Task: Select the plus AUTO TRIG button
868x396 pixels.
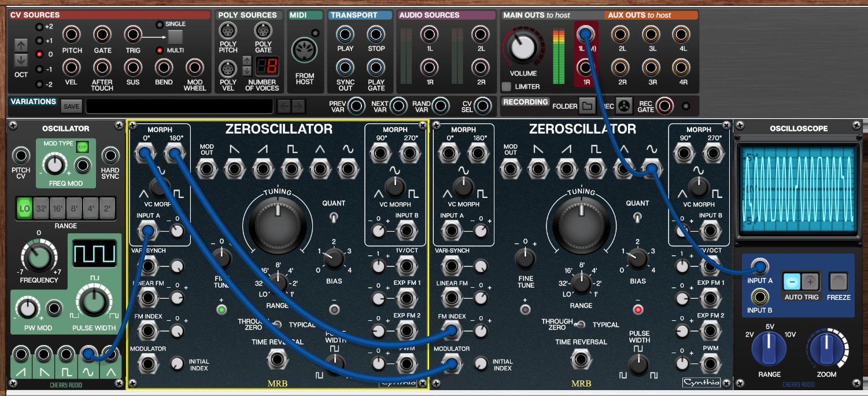Action: point(811,282)
